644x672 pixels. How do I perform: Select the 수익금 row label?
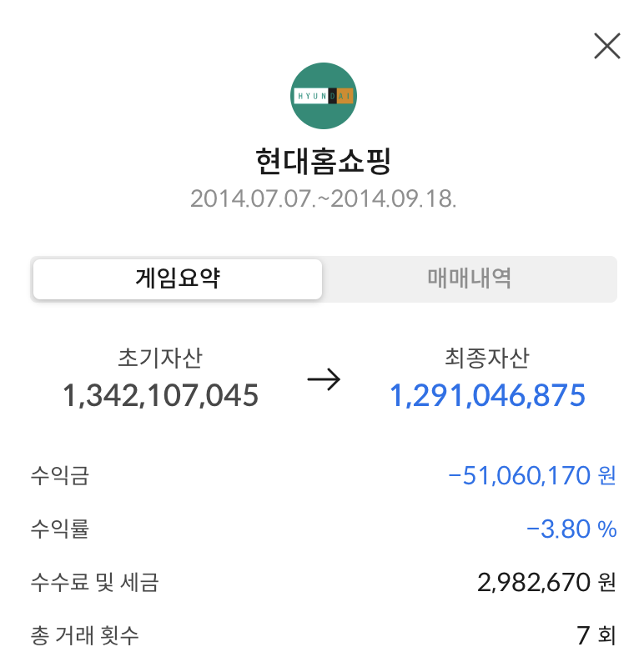click(x=60, y=476)
